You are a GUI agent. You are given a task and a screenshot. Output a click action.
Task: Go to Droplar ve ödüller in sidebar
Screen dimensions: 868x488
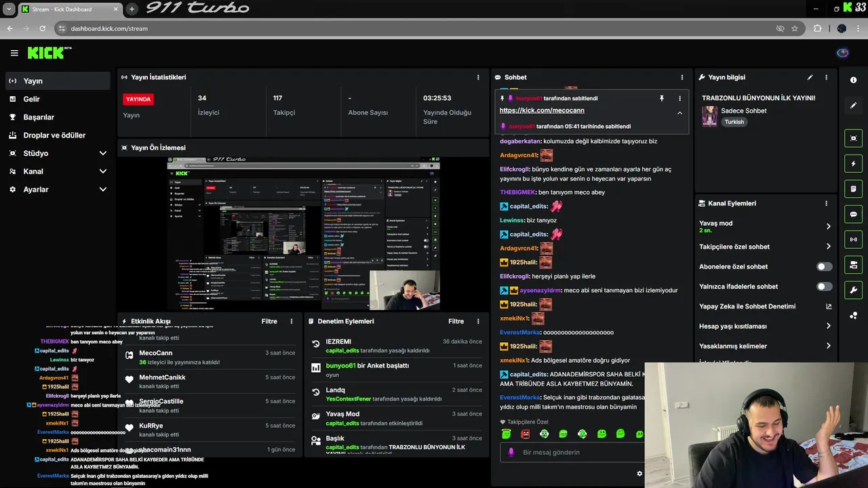click(58, 136)
